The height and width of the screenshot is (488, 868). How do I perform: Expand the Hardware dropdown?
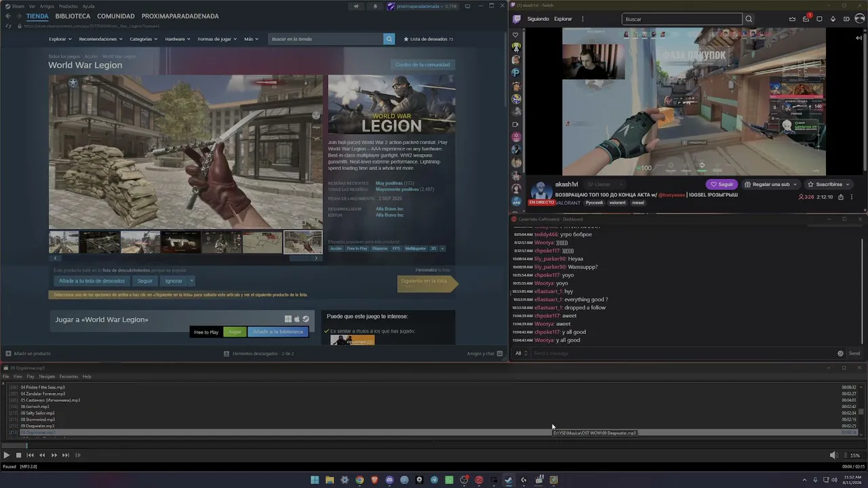pos(178,39)
